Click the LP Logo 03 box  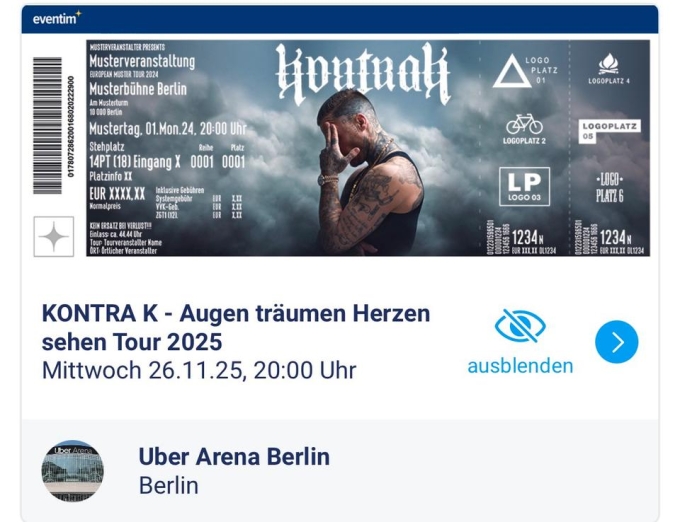point(524,186)
